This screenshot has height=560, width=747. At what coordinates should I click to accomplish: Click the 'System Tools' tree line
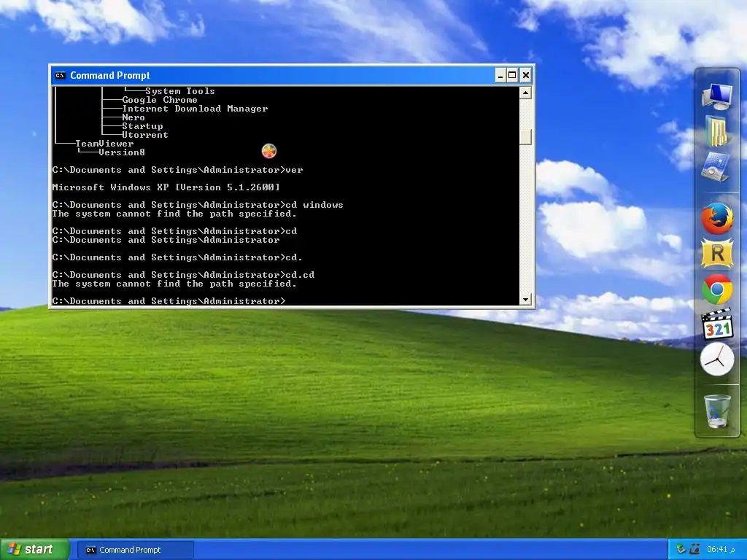click(180, 91)
